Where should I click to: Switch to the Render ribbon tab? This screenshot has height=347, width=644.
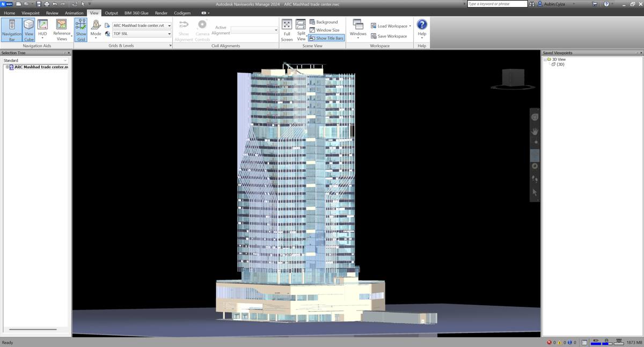[x=161, y=13]
